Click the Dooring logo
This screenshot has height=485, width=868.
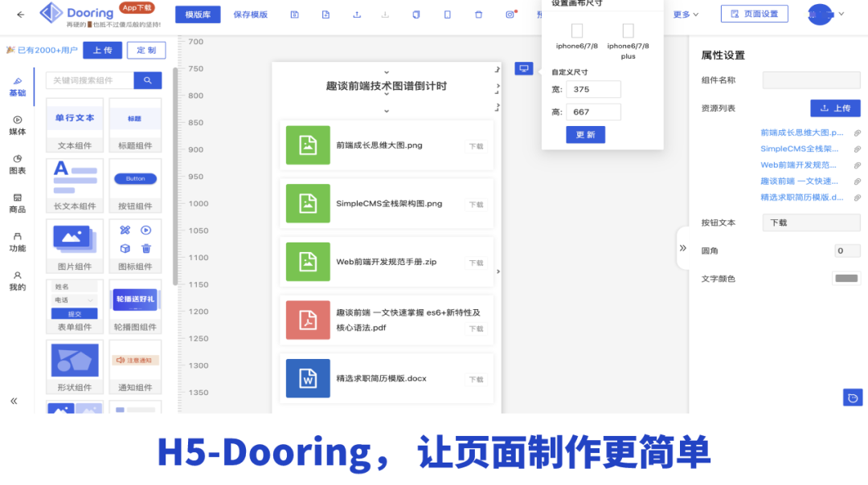click(76, 12)
